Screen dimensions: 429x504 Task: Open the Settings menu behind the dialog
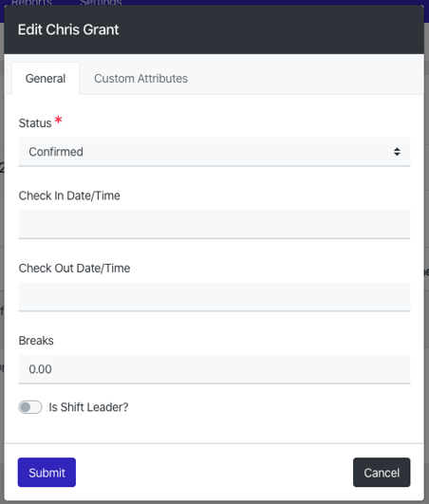click(101, 3)
